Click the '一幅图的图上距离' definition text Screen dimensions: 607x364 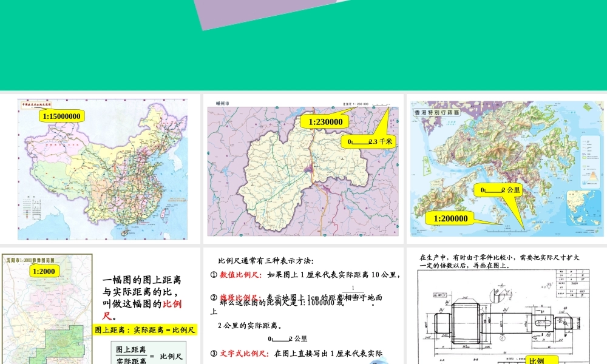click(x=141, y=297)
